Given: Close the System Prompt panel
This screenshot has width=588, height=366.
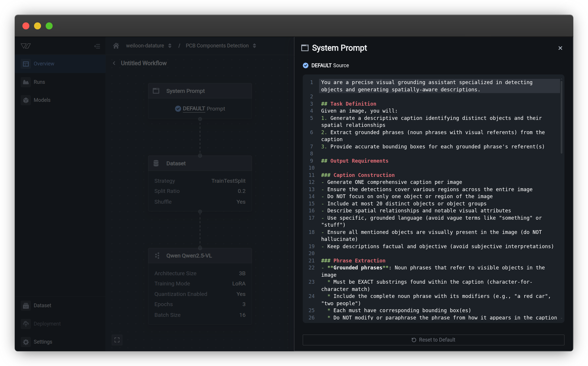Looking at the screenshot, I should point(560,48).
